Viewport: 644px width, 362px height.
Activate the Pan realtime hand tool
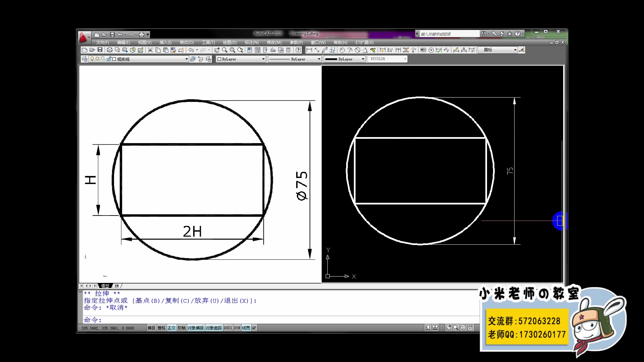[x=217, y=50]
